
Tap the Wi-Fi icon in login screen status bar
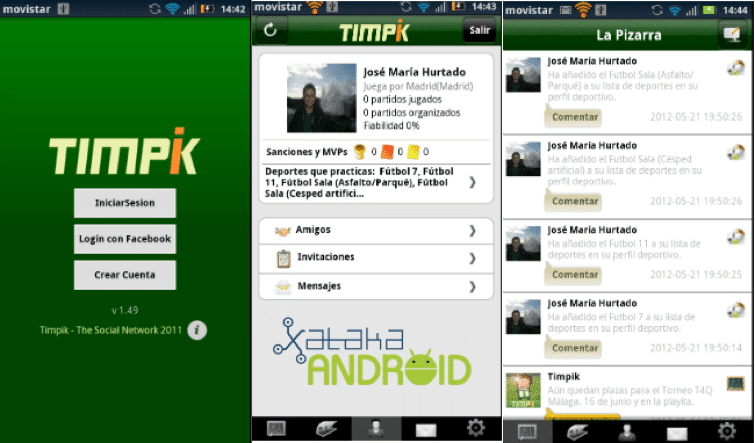tap(172, 9)
